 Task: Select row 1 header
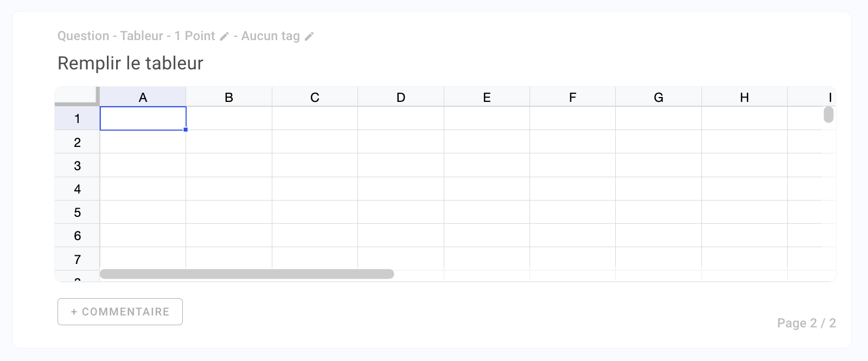pos(77,119)
